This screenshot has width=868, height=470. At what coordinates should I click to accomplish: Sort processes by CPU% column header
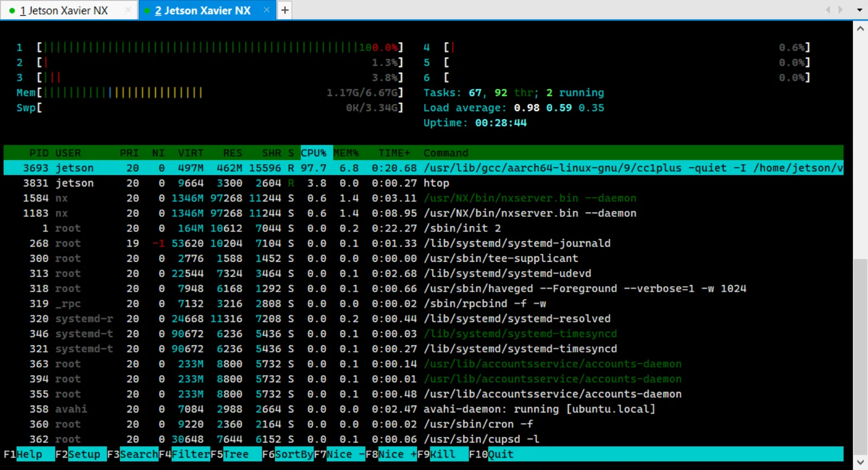click(x=314, y=153)
